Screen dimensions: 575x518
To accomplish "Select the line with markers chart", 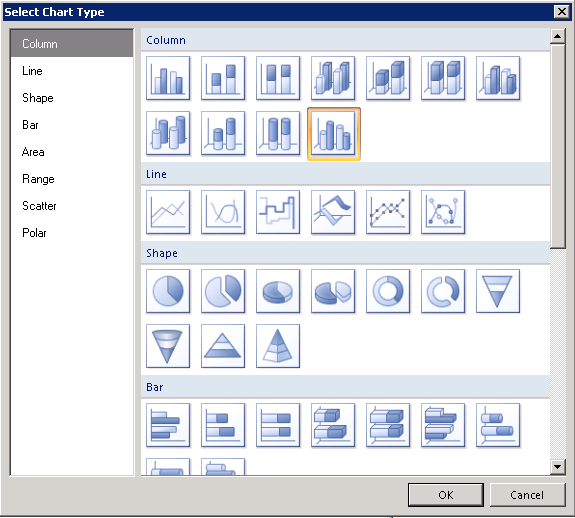I will tap(388, 212).
